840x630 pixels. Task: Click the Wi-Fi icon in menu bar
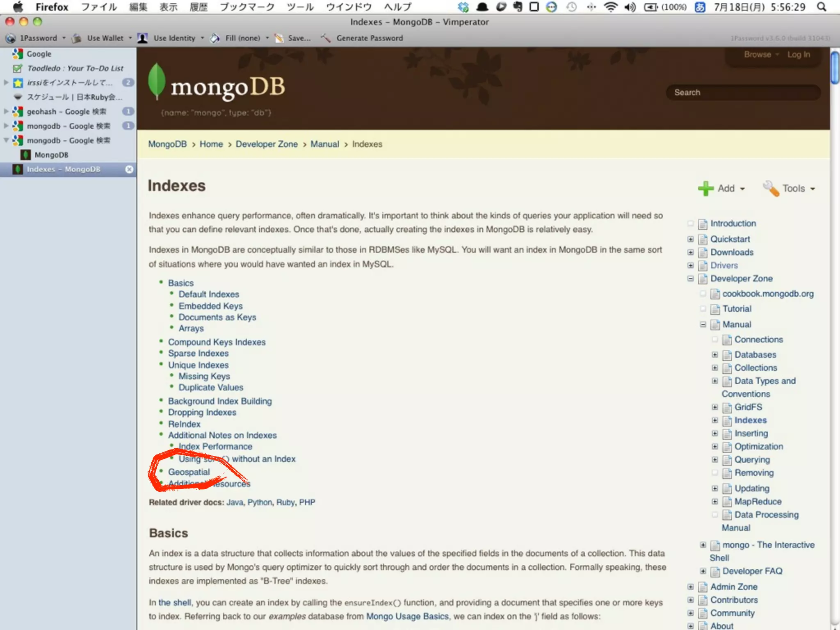pos(611,7)
